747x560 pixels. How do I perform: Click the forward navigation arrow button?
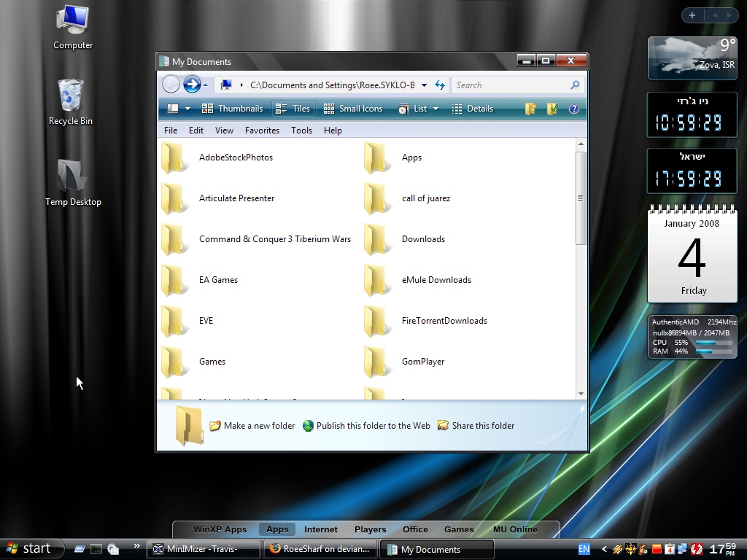tap(192, 85)
